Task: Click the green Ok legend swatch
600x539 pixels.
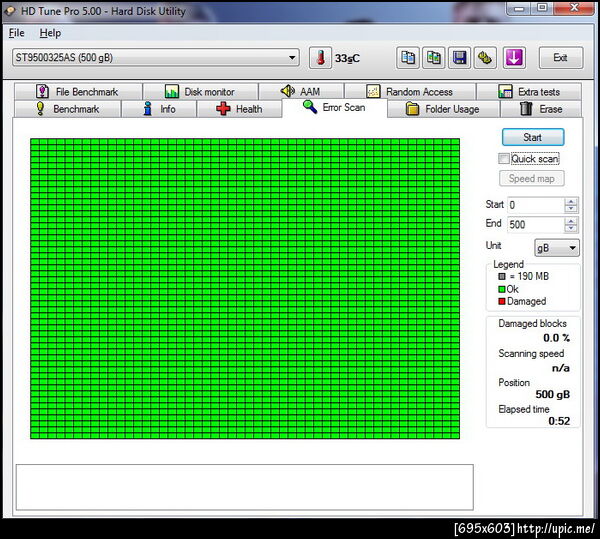Action: tap(502, 289)
